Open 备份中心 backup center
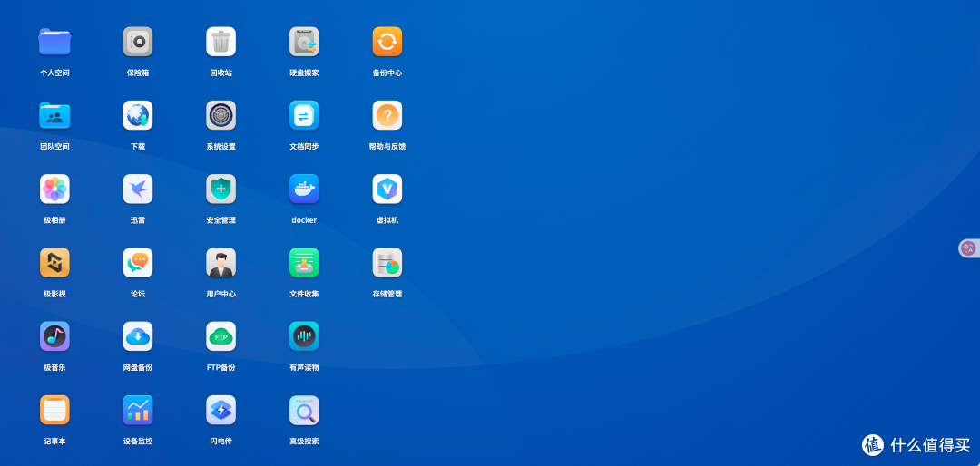 [x=387, y=42]
